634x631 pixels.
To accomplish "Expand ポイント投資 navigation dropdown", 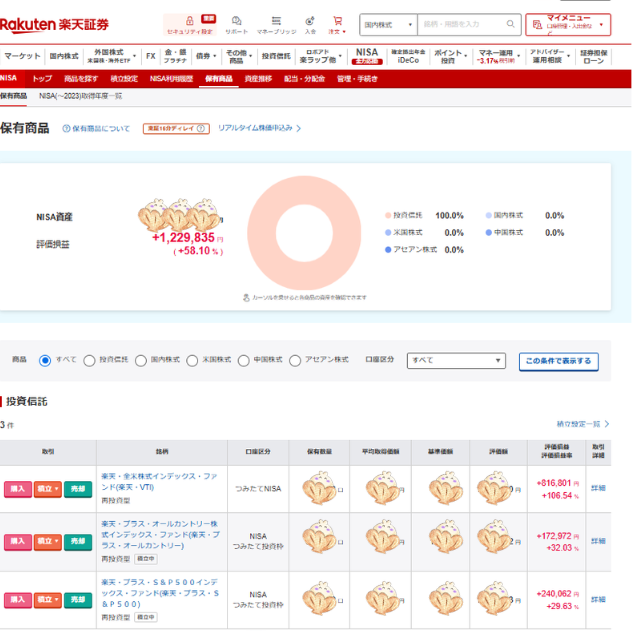I will pos(466,56).
